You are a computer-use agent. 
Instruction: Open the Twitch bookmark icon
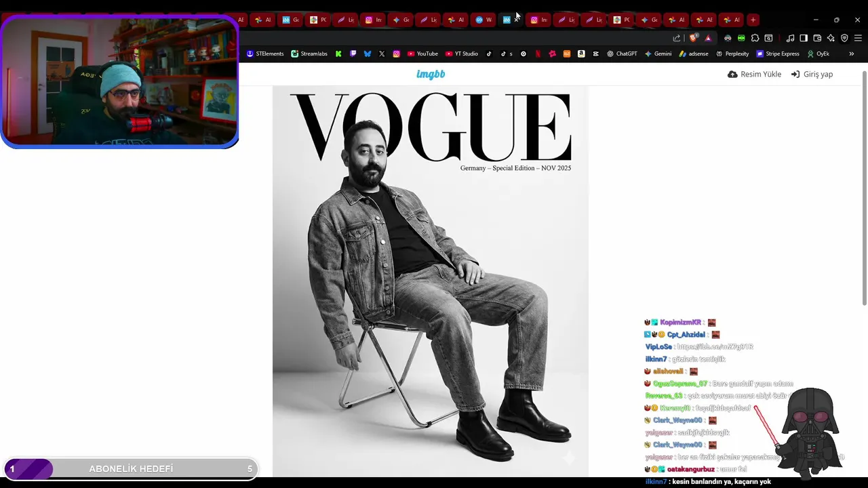[x=353, y=54]
